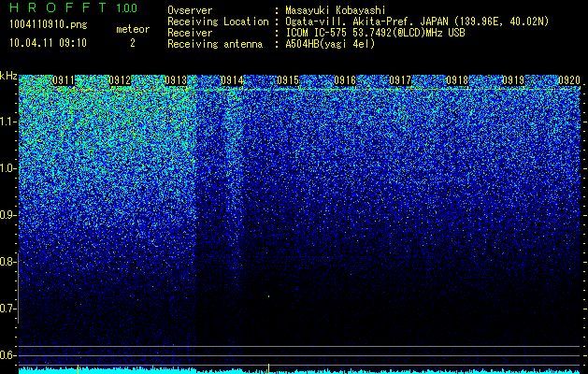Click the version number 1.0.0

pyautogui.click(x=127, y=7)
